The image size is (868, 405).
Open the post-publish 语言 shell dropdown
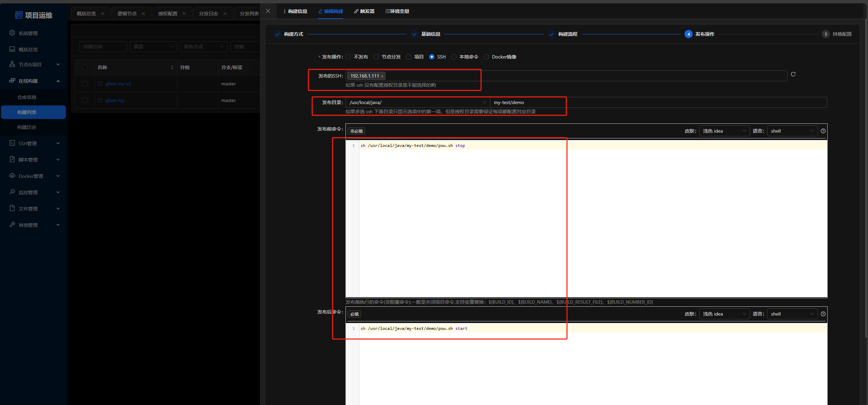[x=792, y=314]
